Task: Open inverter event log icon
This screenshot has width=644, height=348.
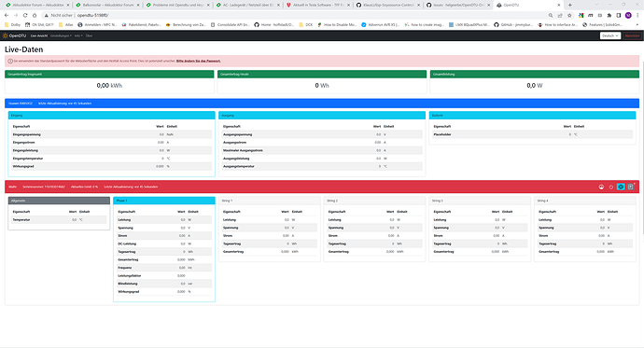Action: pyautogui.click(x=630, y=187)
